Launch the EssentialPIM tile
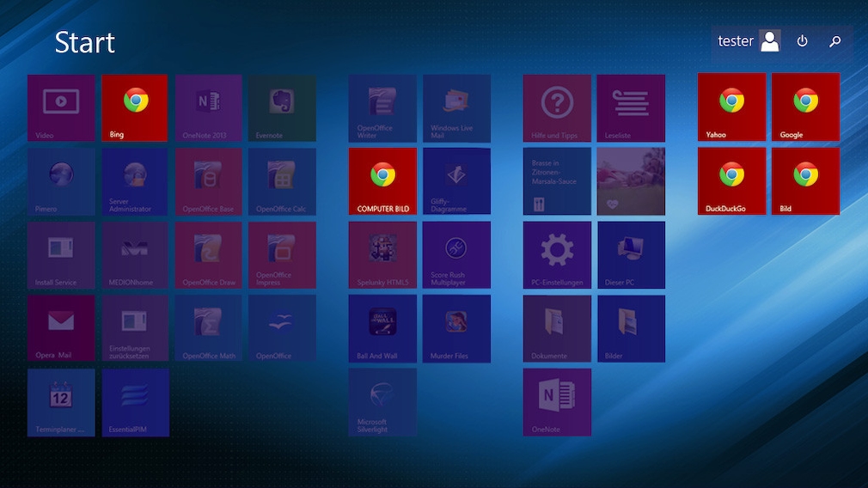This screenshot has width=868, height=488. point(135,402)
